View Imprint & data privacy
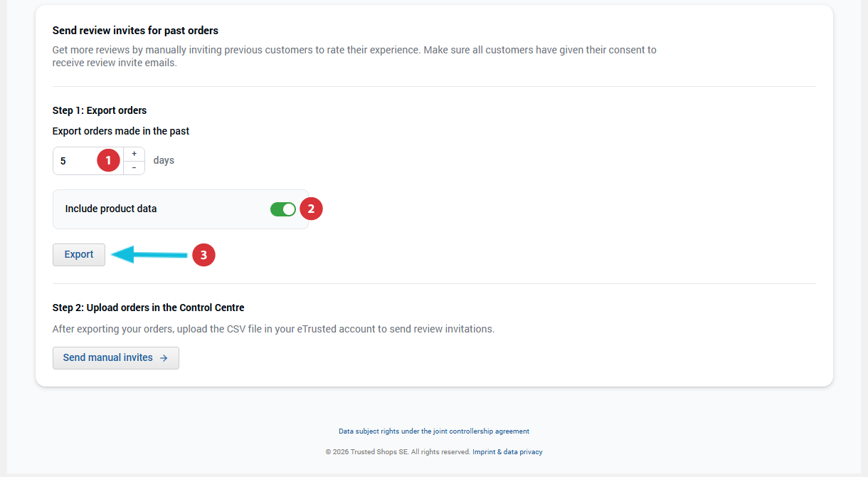This screenshot has height=477, width=868. click(507, 451)
